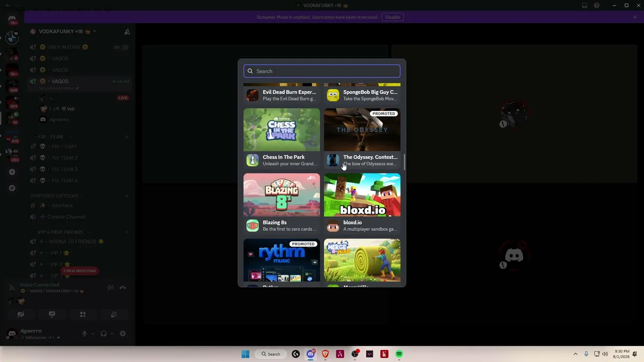Viewport: 644px width, 362px height.
Task: Toggle microphone mute in the user panel
Action: pyautogui.click(x=85, y=333)
